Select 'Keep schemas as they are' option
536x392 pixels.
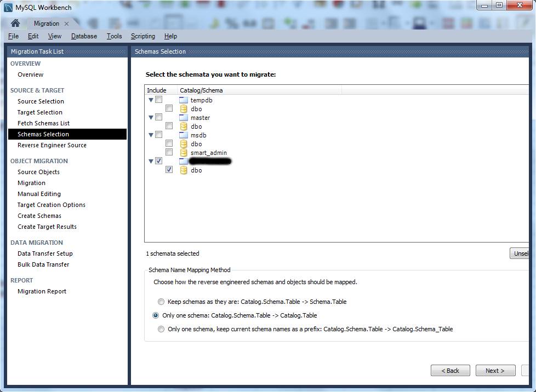(161, 302)
